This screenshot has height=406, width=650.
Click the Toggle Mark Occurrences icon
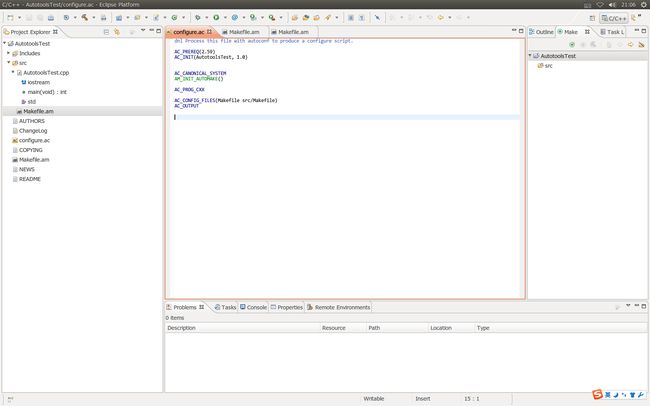click(351, 18)
